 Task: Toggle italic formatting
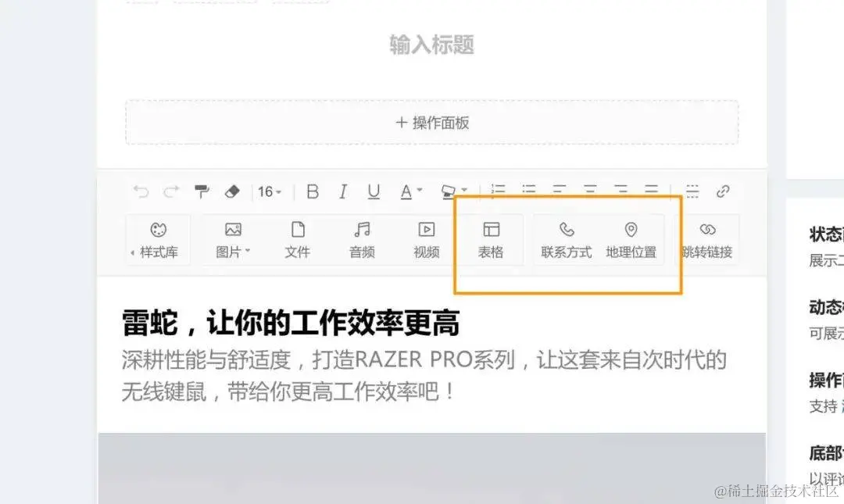point(343,191)
